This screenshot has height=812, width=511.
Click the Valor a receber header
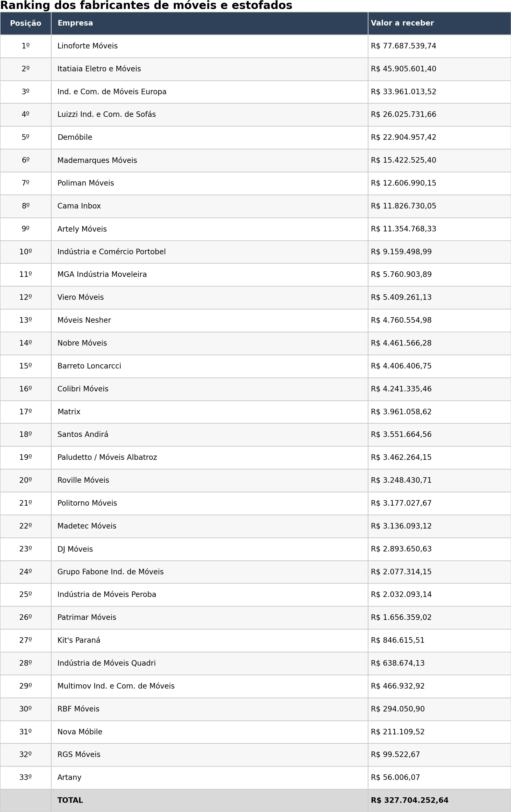pos(439,23)
